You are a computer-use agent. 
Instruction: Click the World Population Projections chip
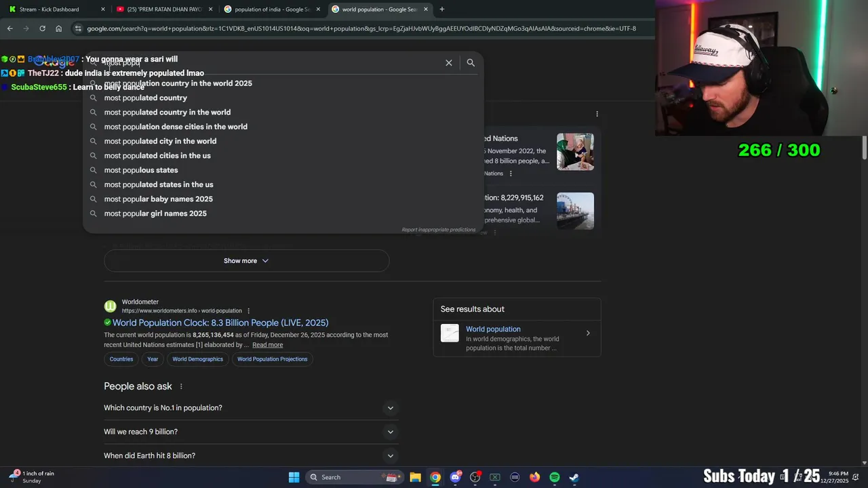[x=272, y=359]
